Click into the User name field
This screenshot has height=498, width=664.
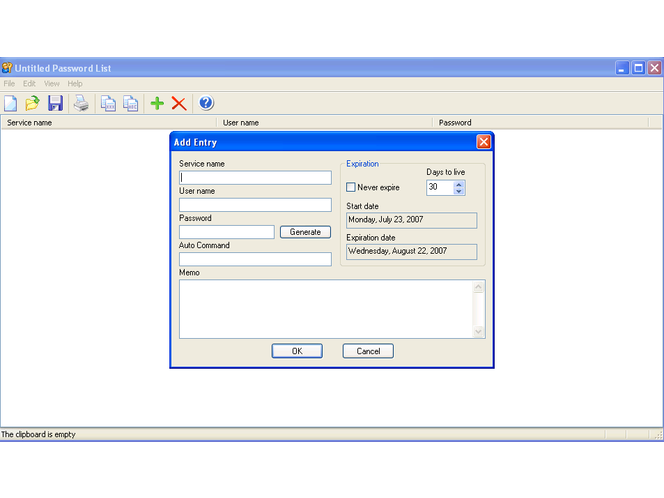tap(255, 205)
